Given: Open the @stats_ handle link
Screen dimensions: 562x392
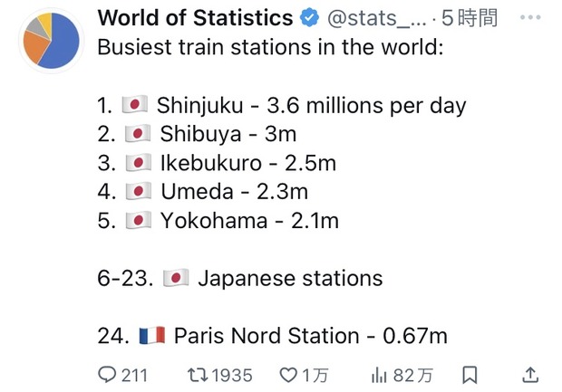Looking at the screenshot, I should (x=376, y=18).
